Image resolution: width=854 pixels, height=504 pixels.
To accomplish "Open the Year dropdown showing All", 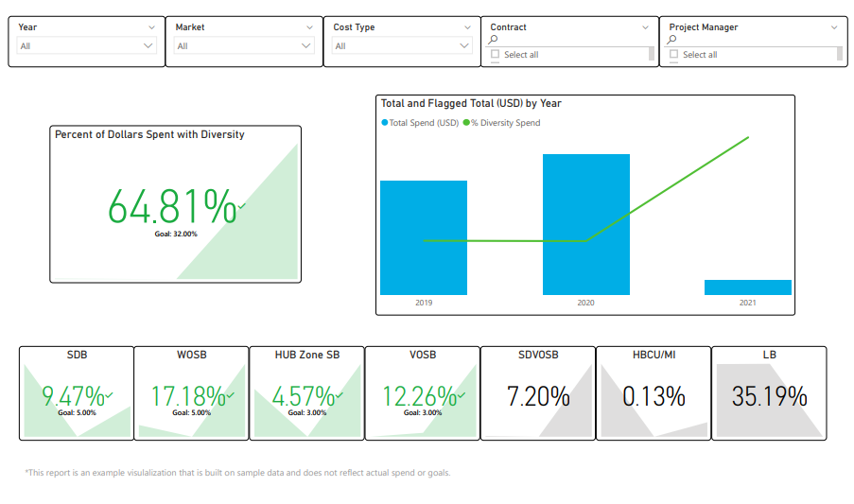I will tap(85, 45).
